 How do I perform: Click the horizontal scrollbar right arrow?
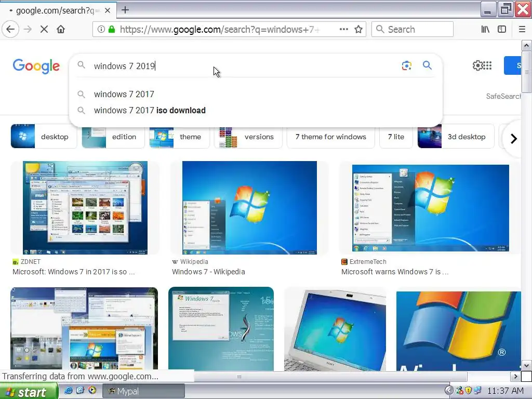(x=515, y=376)
